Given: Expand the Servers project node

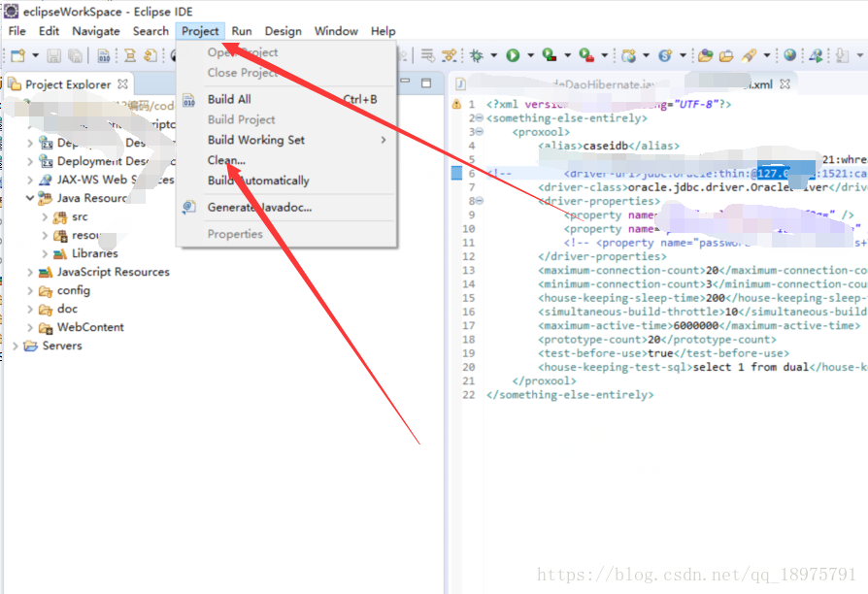Looking at the screenshot, I should (x=16, y=346).
